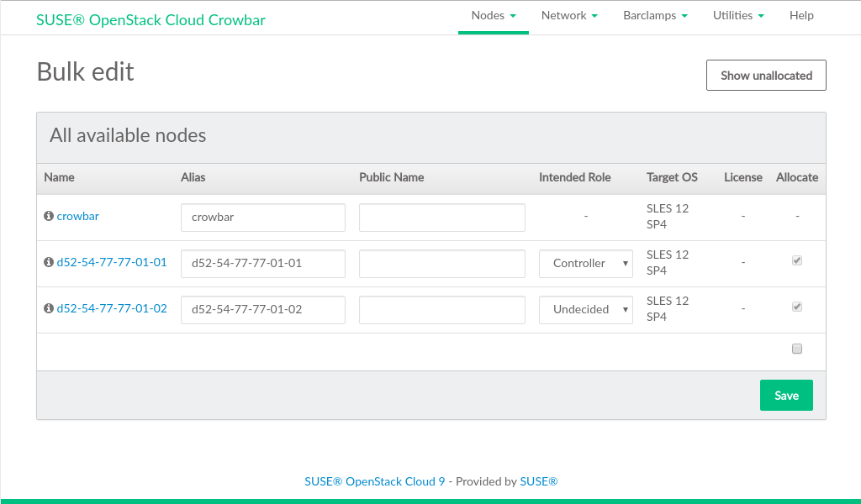Image resolution: width=861 pixels, height=504 pixels.
Task: Click the info icon beside crowbar node
Action: pyautogui.click(x=49, y=216)
